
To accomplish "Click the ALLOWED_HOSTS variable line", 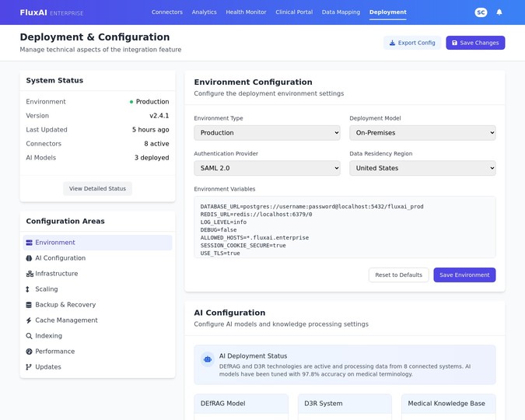I will (254, 237).
